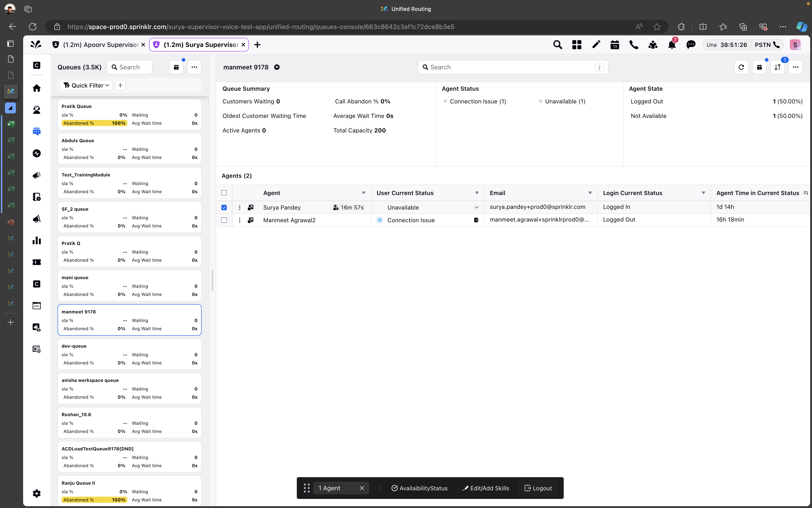
Task: Open row actions for Surya Pandey
Action: click(x=239, y=207)
